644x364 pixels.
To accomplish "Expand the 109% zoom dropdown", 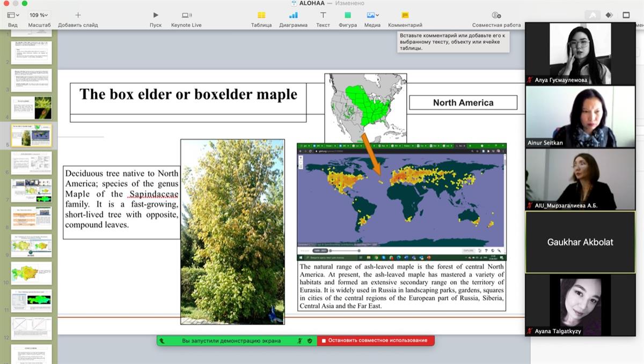I will [39, 16].
